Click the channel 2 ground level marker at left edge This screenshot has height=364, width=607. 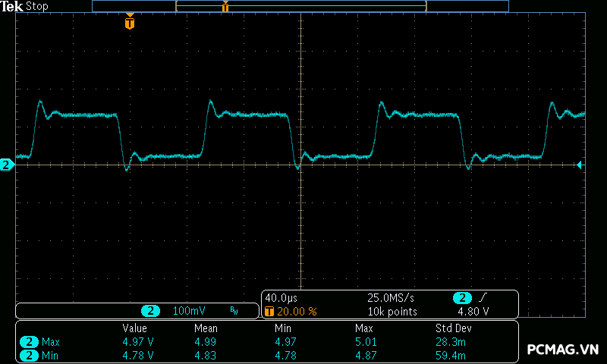(6, 165)
